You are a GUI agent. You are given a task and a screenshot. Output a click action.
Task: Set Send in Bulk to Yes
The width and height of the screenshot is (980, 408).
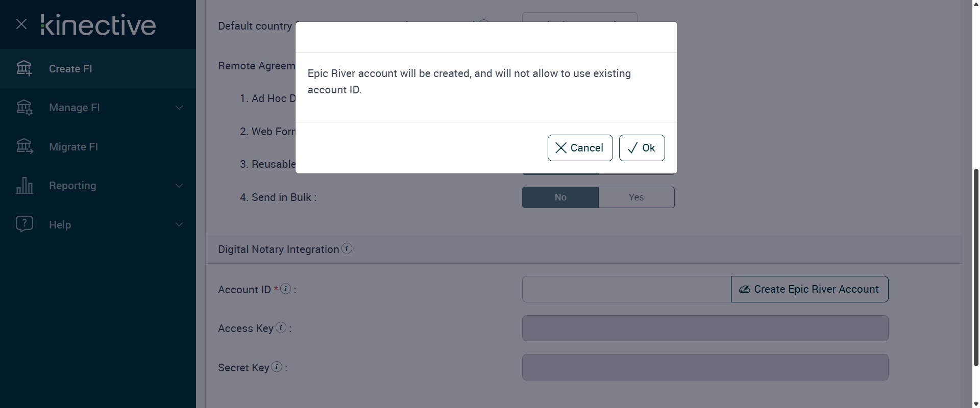click(x=636, y=197)
